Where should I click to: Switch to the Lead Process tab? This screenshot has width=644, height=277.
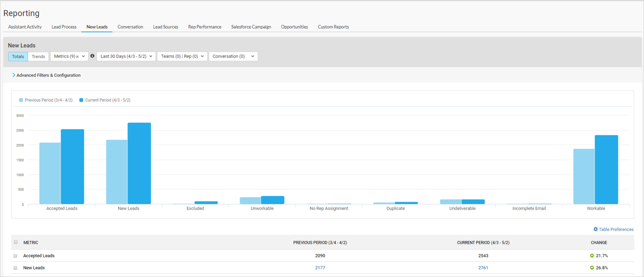(x=64, y=27)
